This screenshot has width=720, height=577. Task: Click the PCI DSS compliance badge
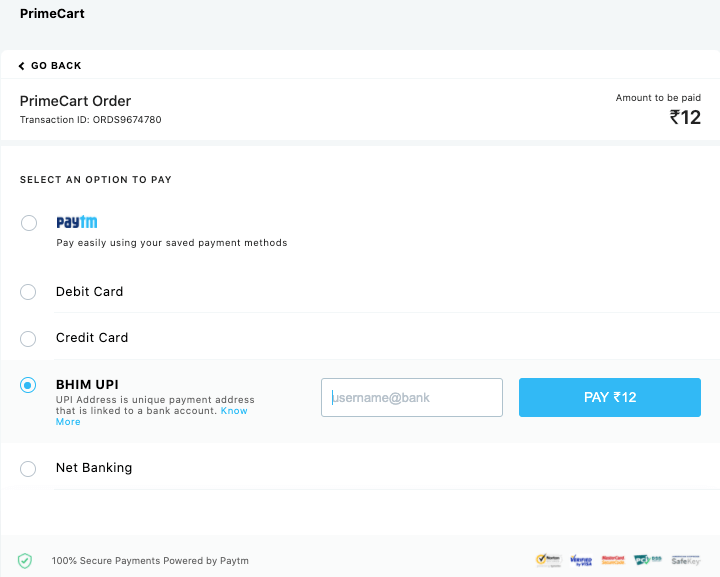click(x=647, y=560)
